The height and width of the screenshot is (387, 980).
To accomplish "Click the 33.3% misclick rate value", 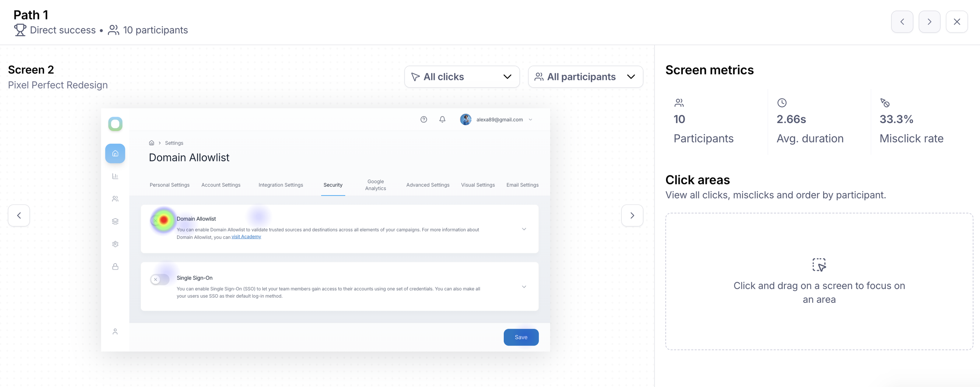I will 897,119.
